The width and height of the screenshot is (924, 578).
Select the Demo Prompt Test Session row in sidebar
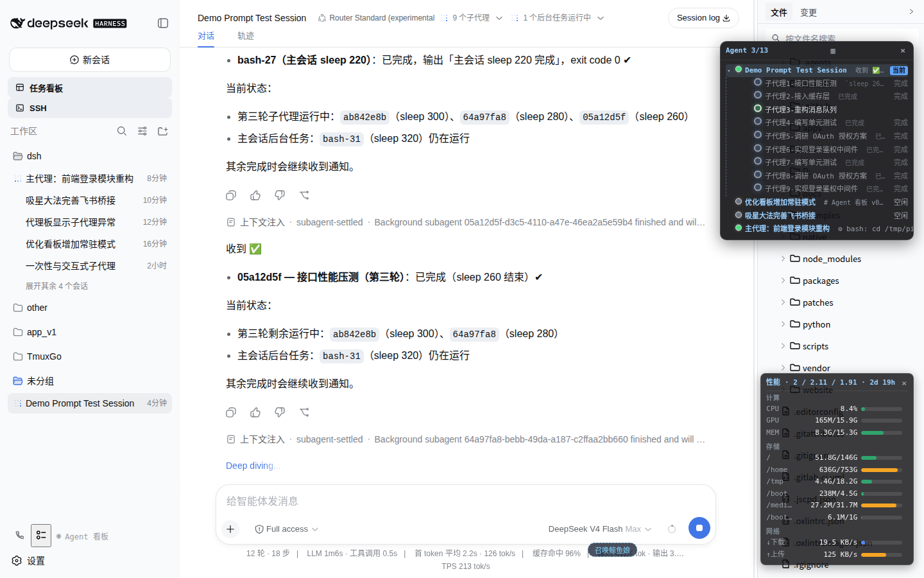pyautogui.click(x=90, y=403)
